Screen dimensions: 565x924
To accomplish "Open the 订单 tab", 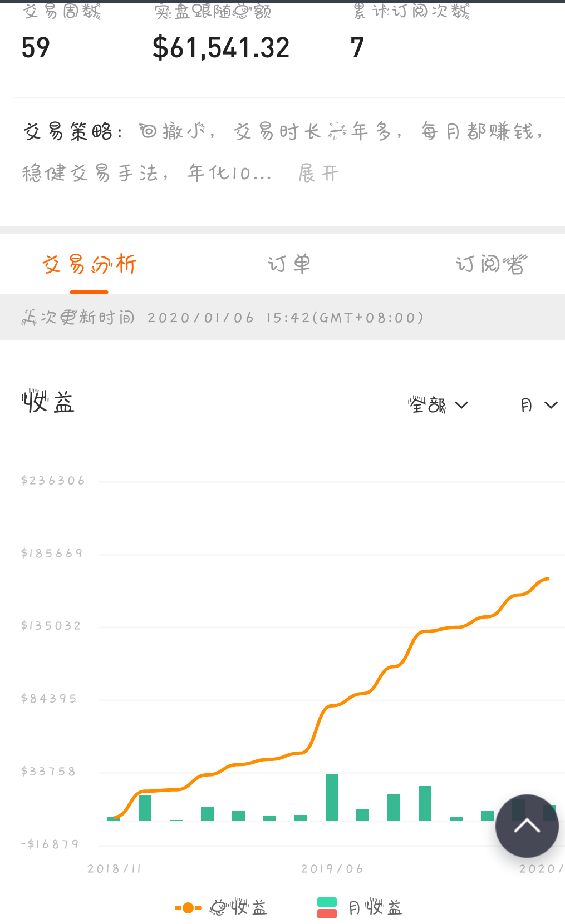I will [288, 264].
